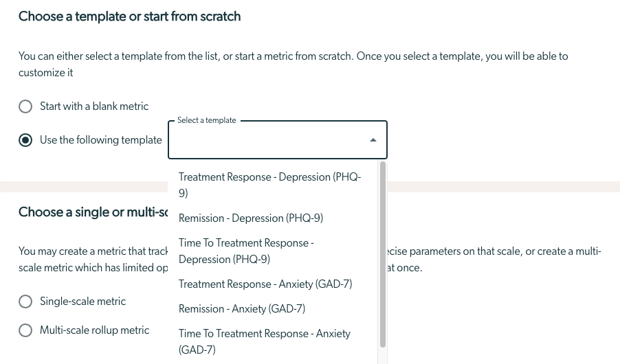Click the 'Multi-scale rollup metric' label text
620x364 pixels.
point(94,330)
